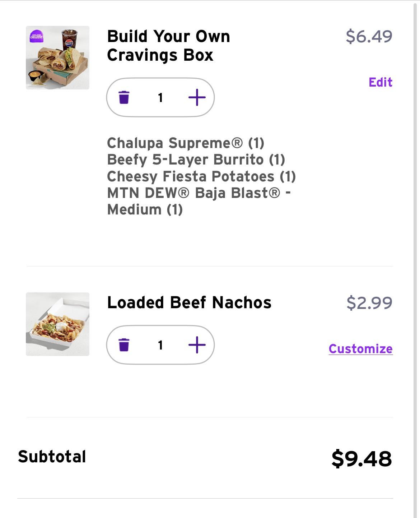This screenshot has height=518, width=420.
Task: Increase Cravings Box quantity with plus icon
Action: click(197, 97)
